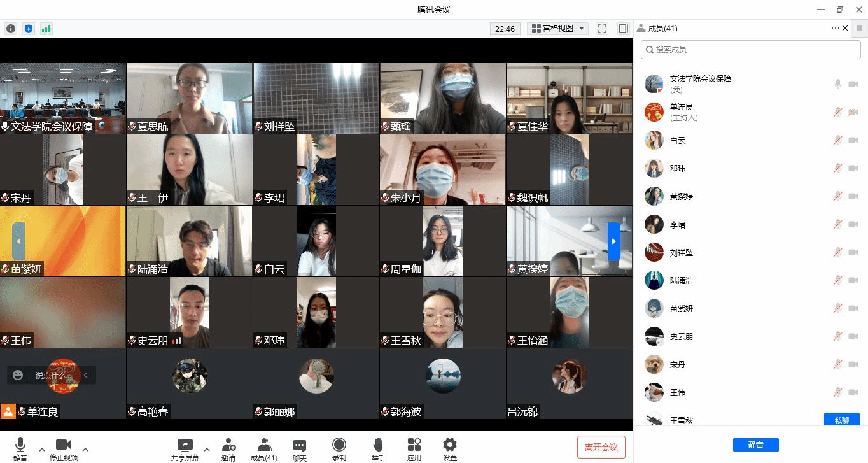The image size is (868, 463).
Task: Toggle the microphone mute (静音) button
Action: click(20, 448)
